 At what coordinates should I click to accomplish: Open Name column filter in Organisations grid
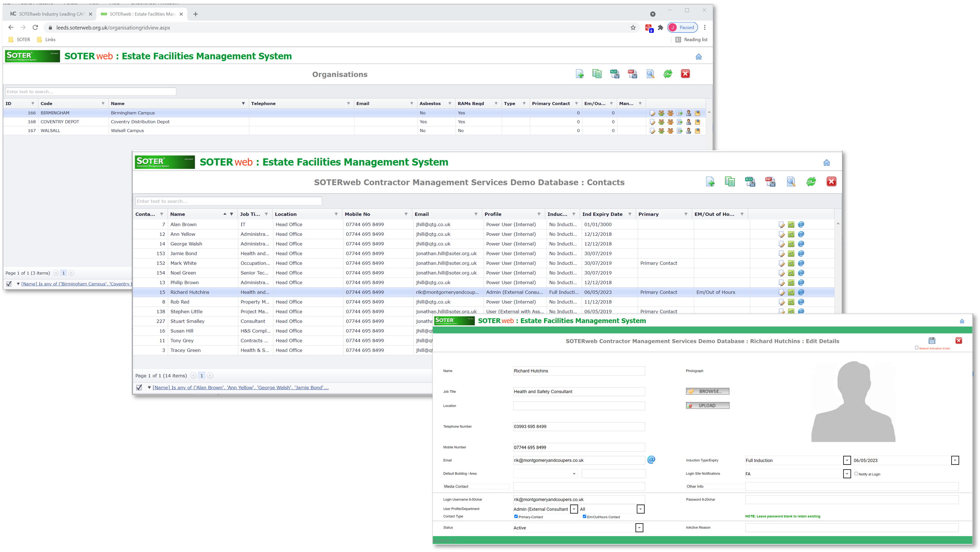pos(243,104)
